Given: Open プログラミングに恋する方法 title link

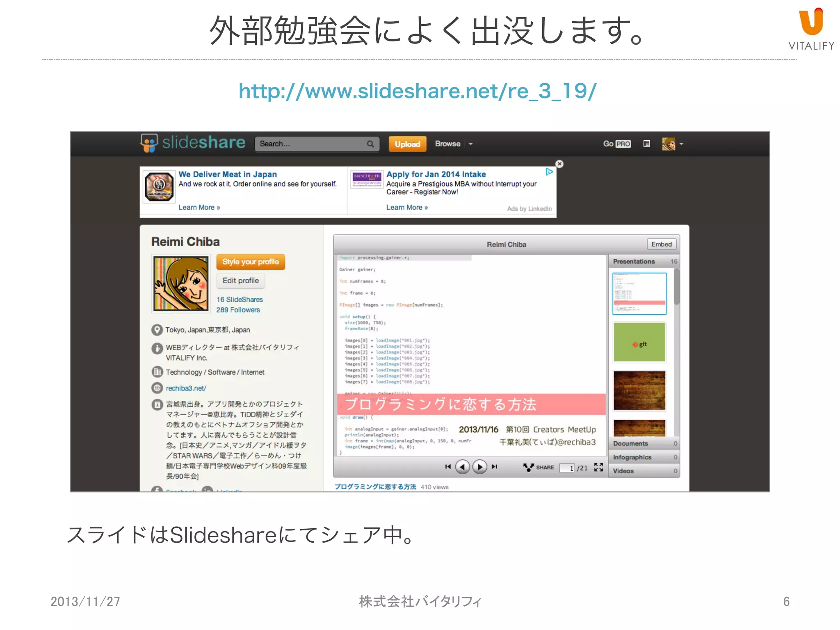Looking at the screenshot, I should click(375, 487).
